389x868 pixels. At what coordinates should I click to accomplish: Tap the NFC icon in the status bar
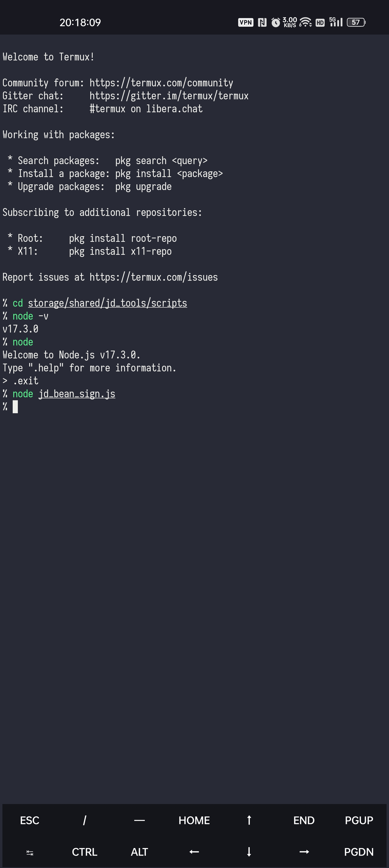tap(261, 22)
